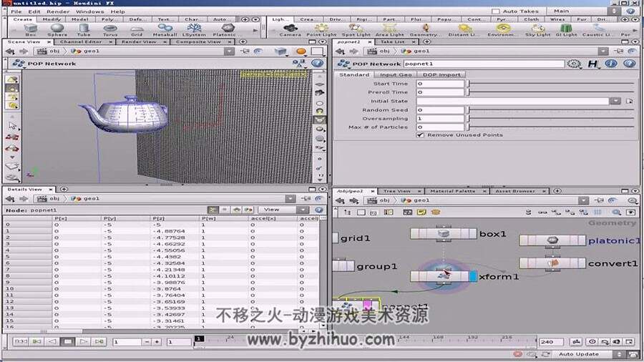644x362 pixels.
Task: Stop playback with the stop button
Action: [68, 341]
